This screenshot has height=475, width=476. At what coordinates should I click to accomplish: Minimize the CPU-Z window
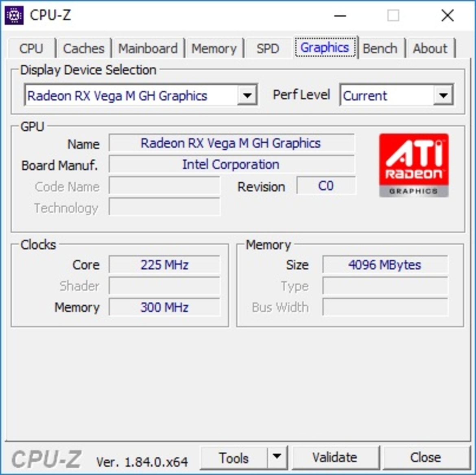tap(340, 15)
